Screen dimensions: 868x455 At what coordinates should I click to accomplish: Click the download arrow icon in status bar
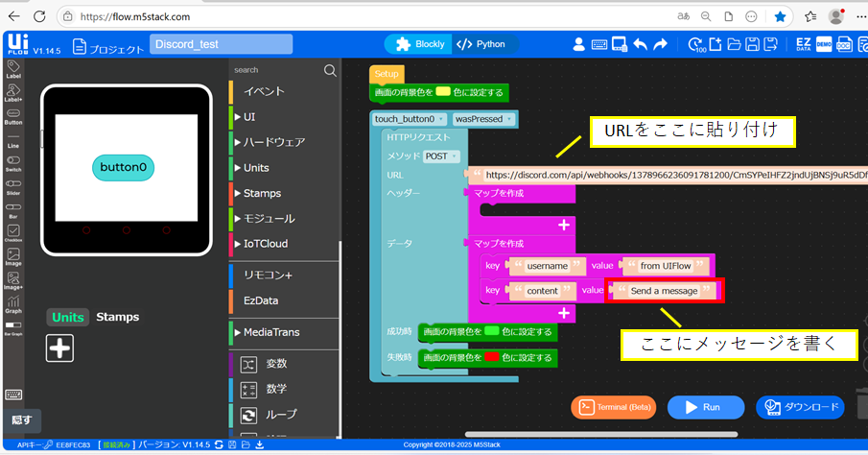(259, 445)
